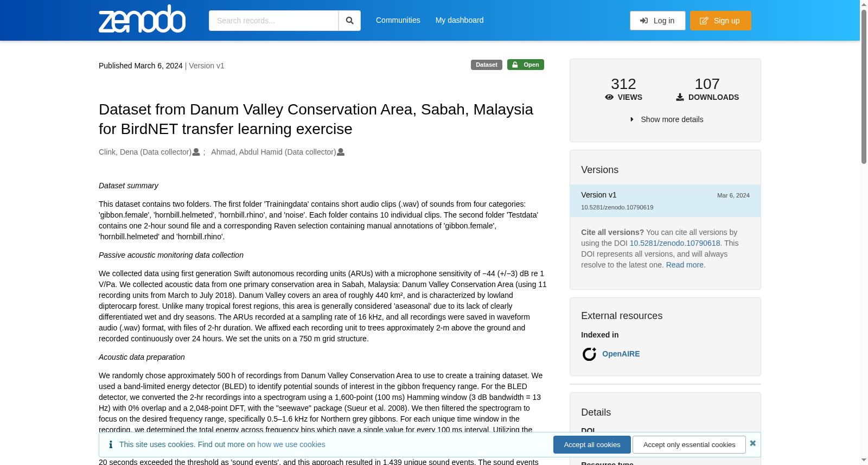This screenshot has height=465, width=868.
Task: Accept all cookies
Action: point(592,445)
